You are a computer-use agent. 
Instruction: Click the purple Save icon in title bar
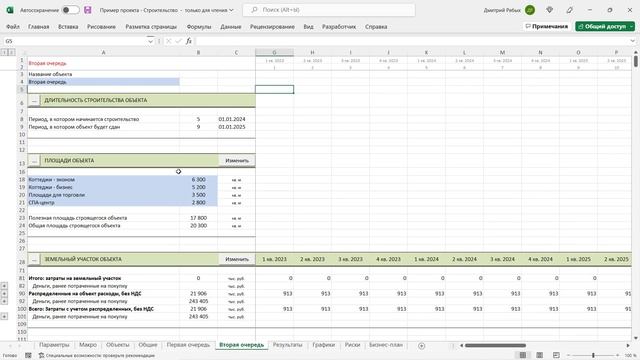[87, 10]
